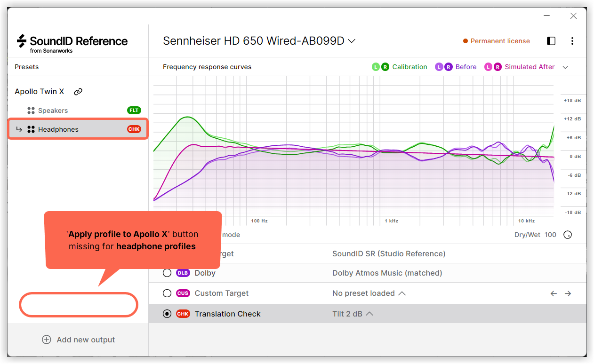The height and width of the screenshot is (364, 594).
Task: Expand the No preset loaded list
Action: pos(402,293)
